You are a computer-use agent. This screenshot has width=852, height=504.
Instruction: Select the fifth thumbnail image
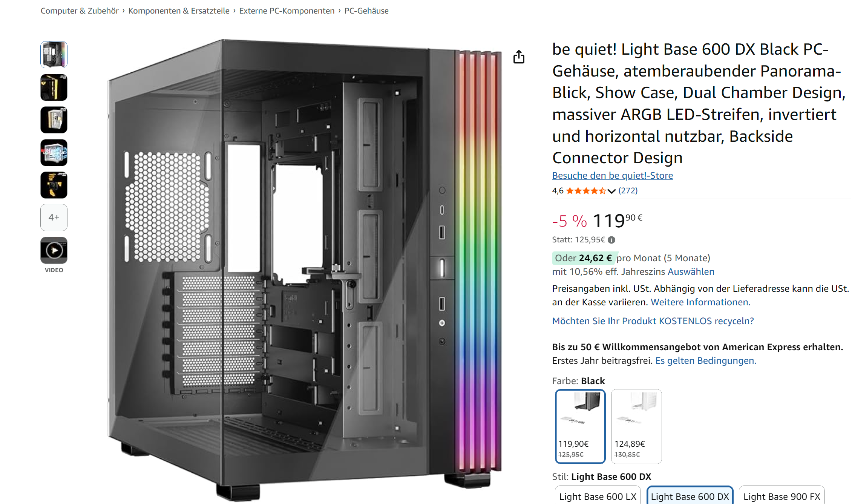coord(54,185)
